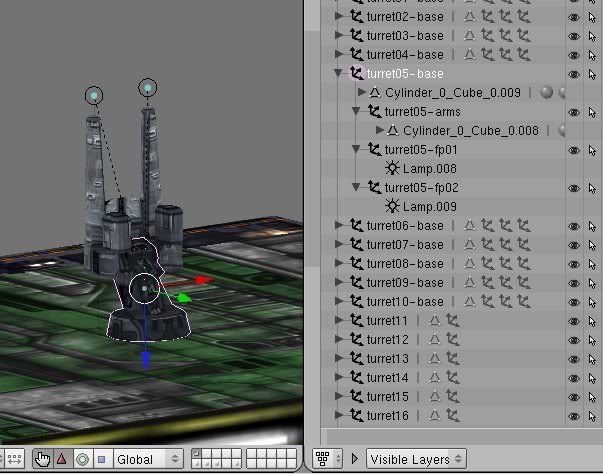The image size is (603, 474).
Task: Select the rotate manipulator circle icon
Action: tap(81, 459)
